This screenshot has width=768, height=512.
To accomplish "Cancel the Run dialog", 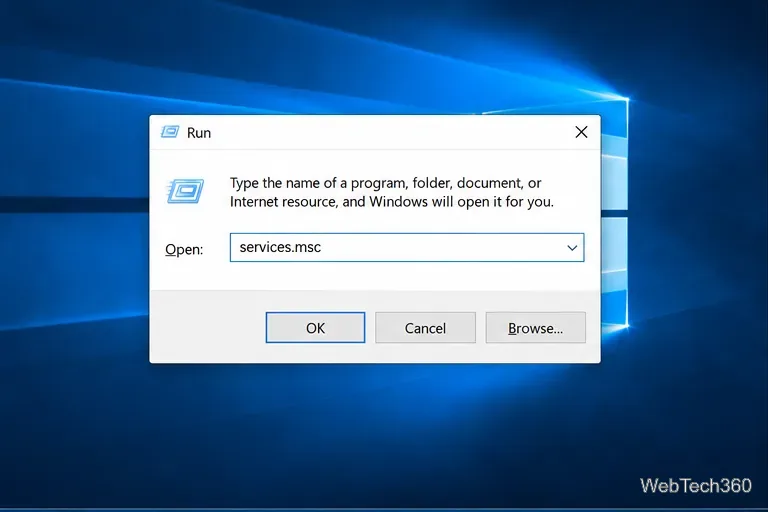I will 425,327.
